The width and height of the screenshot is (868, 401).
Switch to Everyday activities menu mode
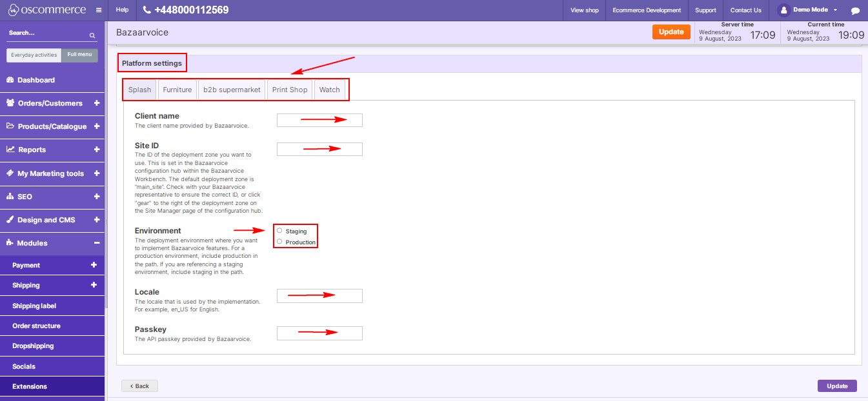[34, 55]
